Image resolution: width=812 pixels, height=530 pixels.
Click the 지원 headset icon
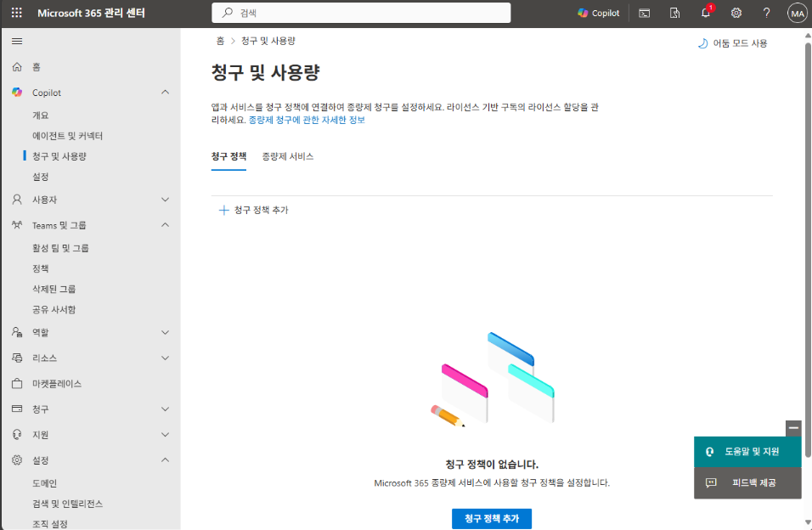[17, 435]
